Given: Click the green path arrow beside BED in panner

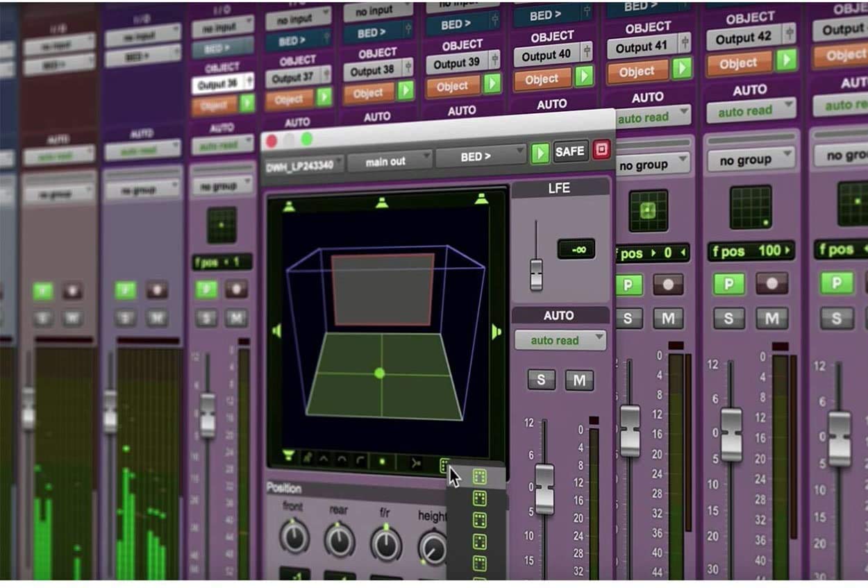Looking at the screenshot, I should (x=540, y=153).
